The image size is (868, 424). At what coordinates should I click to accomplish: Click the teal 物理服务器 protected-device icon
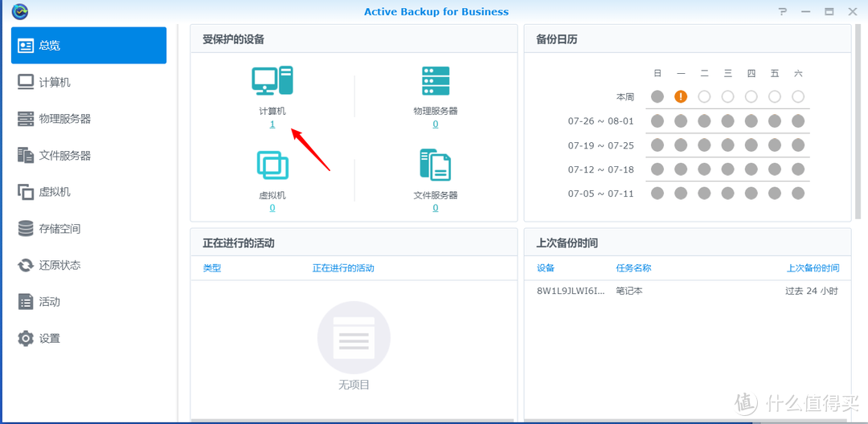click(x=436, y=81)
